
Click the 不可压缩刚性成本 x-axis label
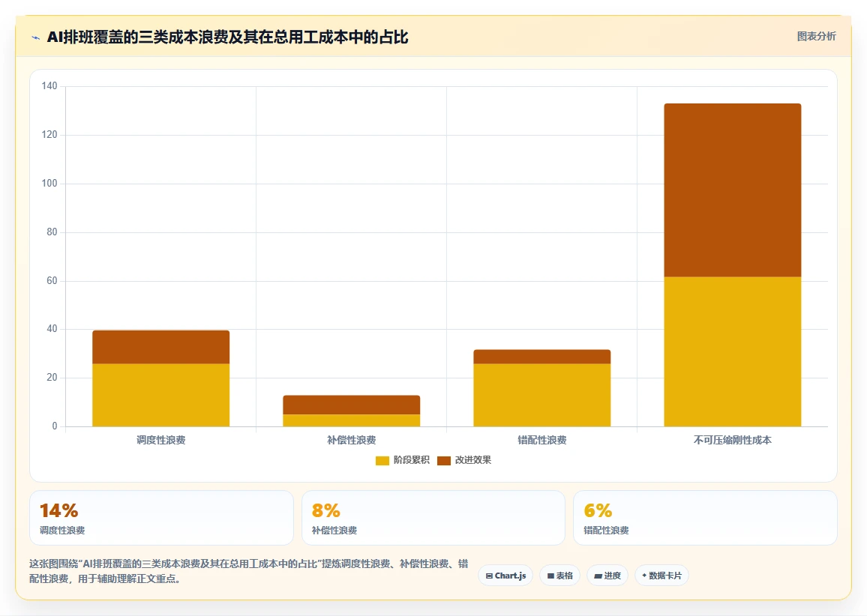coord(733,441)
